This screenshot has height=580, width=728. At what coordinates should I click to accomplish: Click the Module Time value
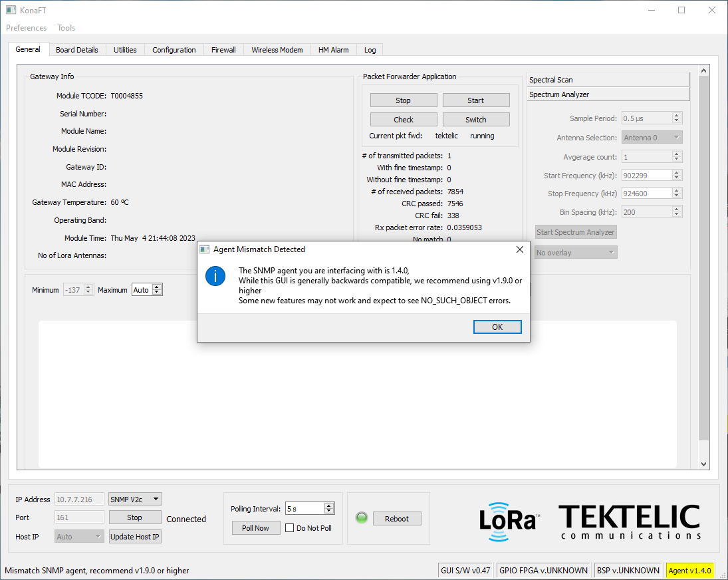tap(153, 237)
